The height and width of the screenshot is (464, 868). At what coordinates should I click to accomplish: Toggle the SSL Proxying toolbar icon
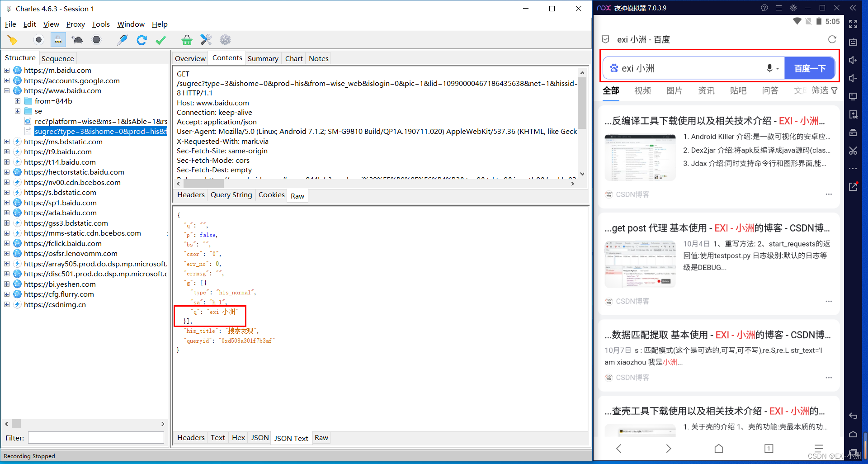click(58, 40)
